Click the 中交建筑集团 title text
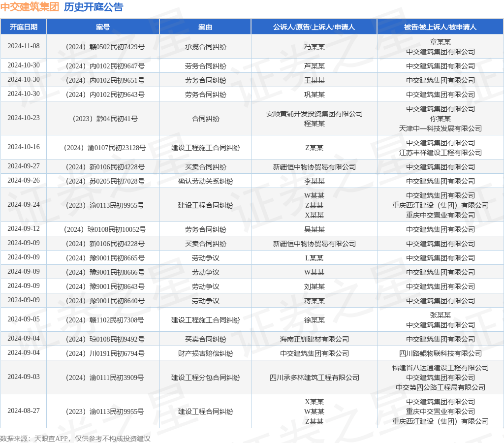Screen dimensions: 504x443 (x=30, y=7)
